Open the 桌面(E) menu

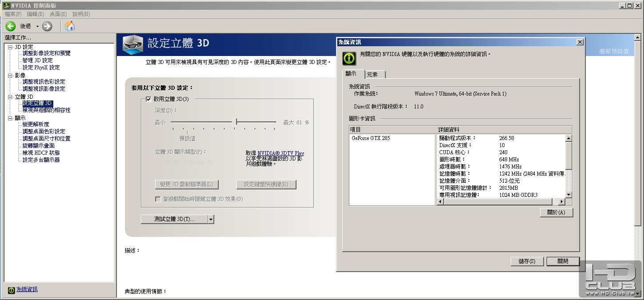[58, 14]
